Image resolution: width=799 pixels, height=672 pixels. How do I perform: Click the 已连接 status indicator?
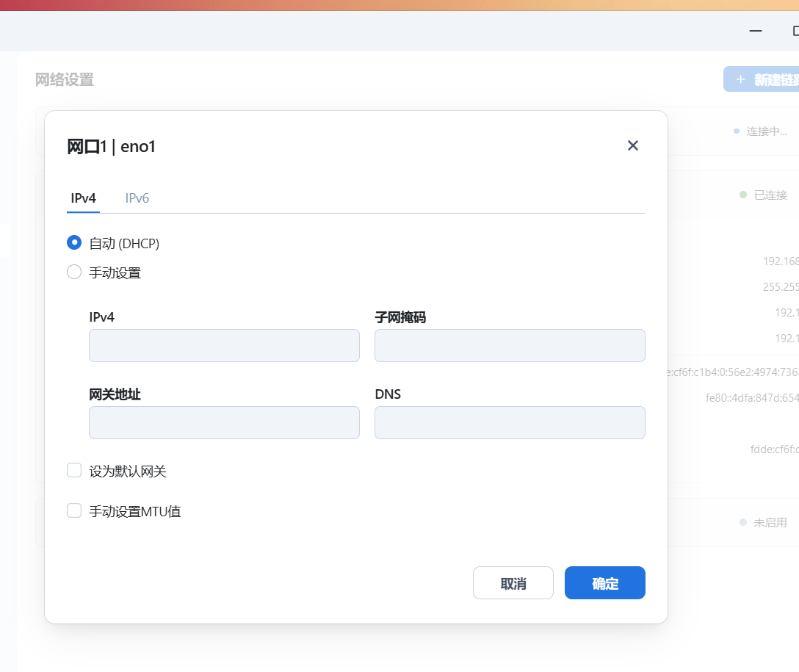770,195
